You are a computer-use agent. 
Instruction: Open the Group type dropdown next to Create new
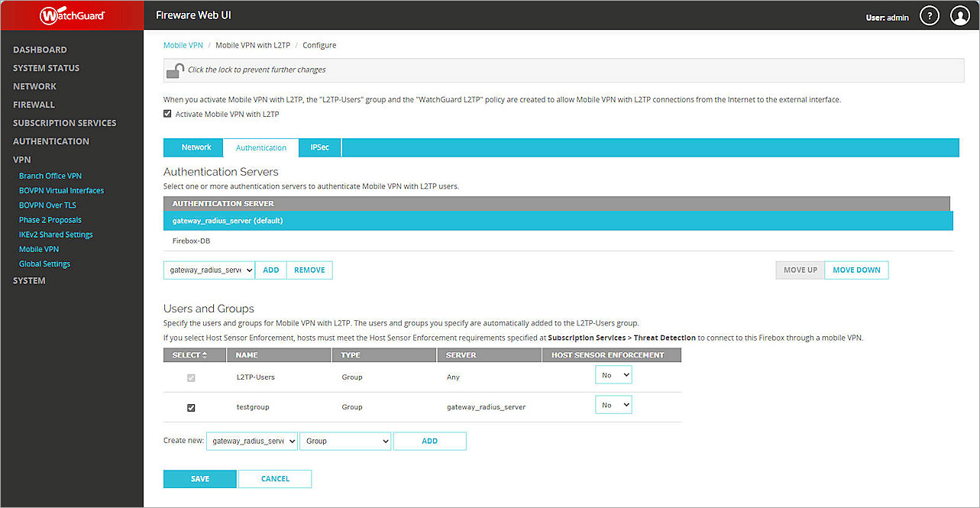click(x=344, y=441)
